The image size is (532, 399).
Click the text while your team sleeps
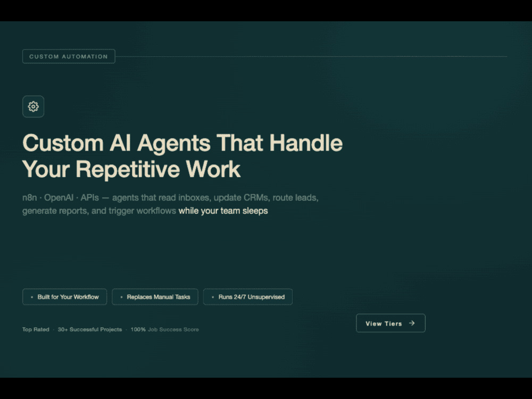click(x=223, y=211)
